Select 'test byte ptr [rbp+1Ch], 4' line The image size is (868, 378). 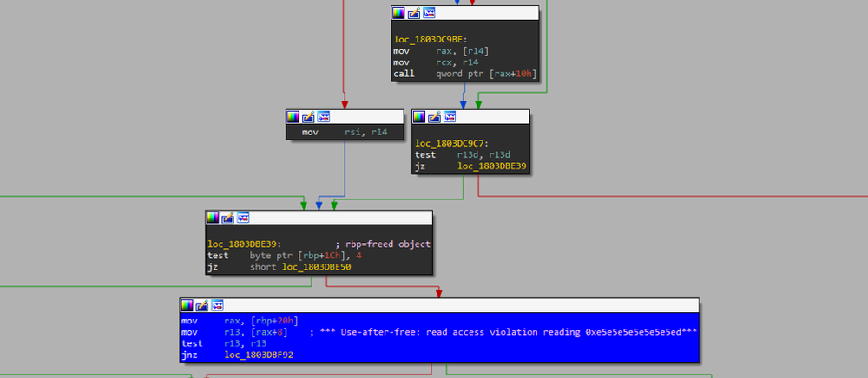tap(286, 256)
